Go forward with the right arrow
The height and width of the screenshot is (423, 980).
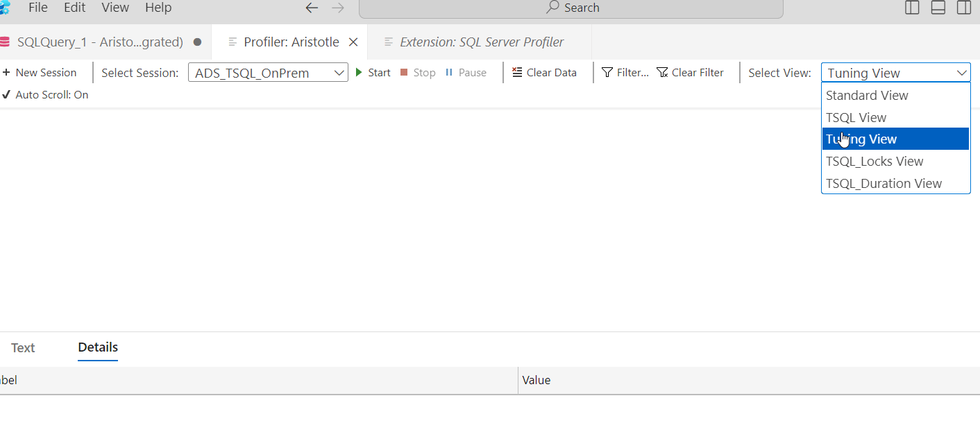pos(338,8)
